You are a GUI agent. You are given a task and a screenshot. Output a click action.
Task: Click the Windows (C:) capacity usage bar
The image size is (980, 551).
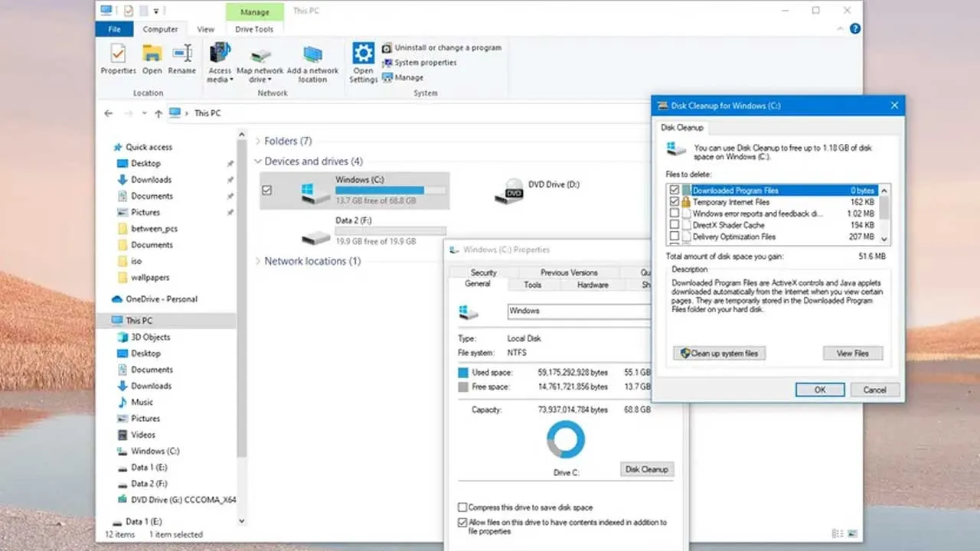[x=390, y=190]
